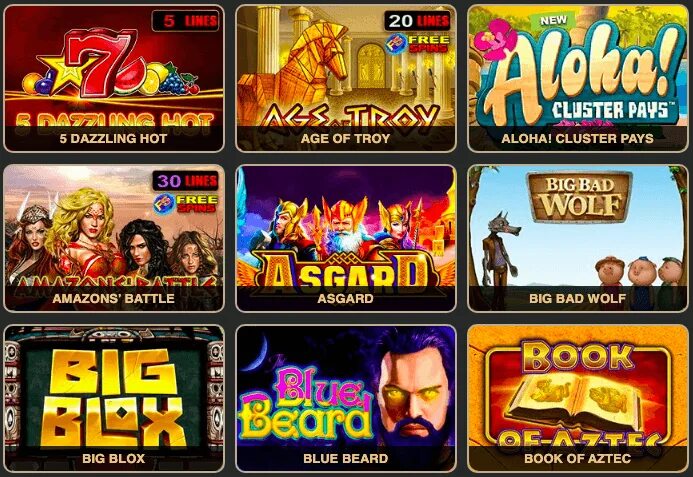
Task: Open Aloha! Cluster Pays game tile
Action: (x=578, y=78)
